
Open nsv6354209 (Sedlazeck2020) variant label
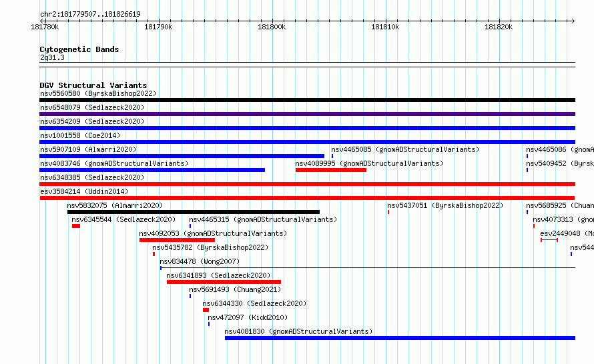[x=92, y=121]
